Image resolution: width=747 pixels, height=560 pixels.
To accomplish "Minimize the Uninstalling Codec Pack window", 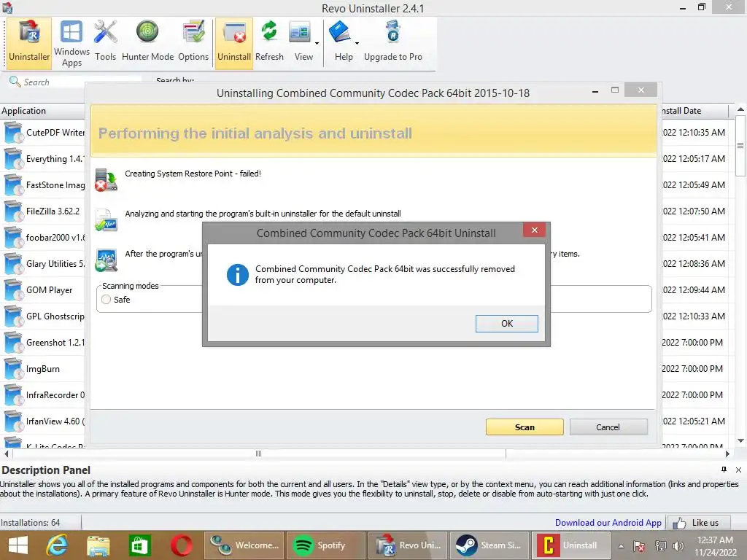I will [x=595, y=90].
